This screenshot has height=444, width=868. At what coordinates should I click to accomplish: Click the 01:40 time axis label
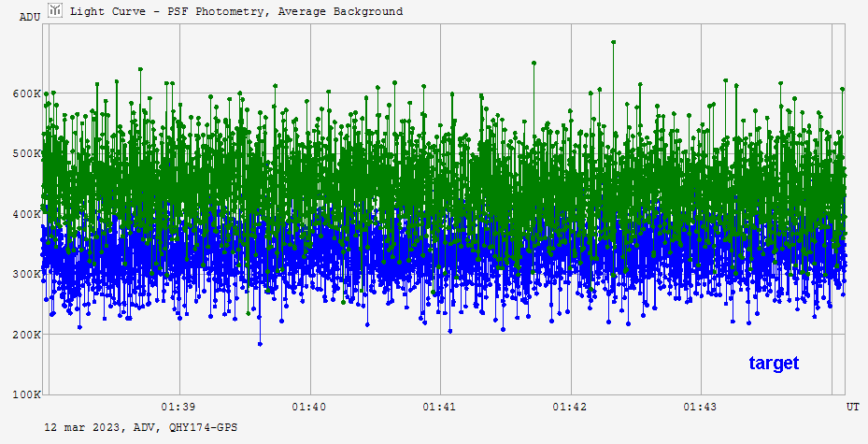click(x=309, y=407)
